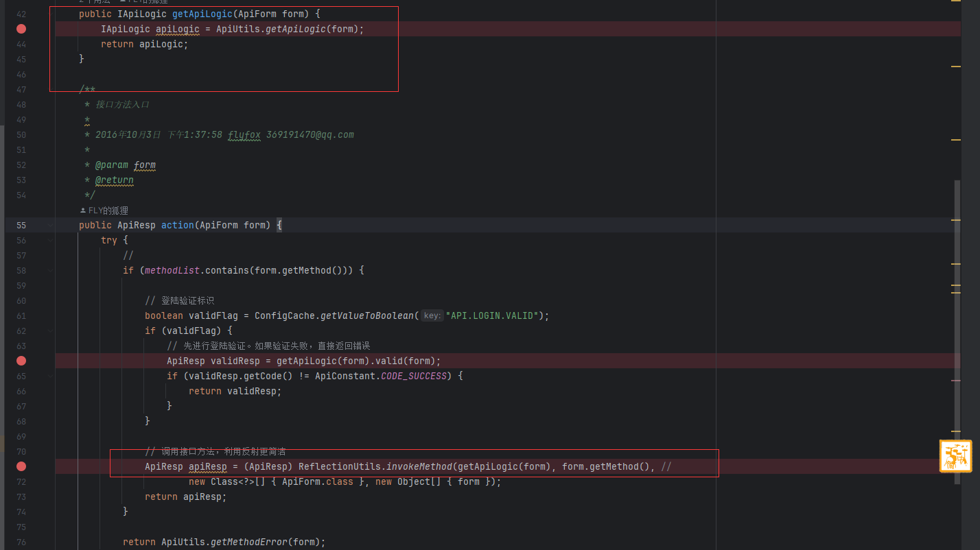Click the 'key:' parameter name hint
This screenshot has height=550, width=980.
432,315
